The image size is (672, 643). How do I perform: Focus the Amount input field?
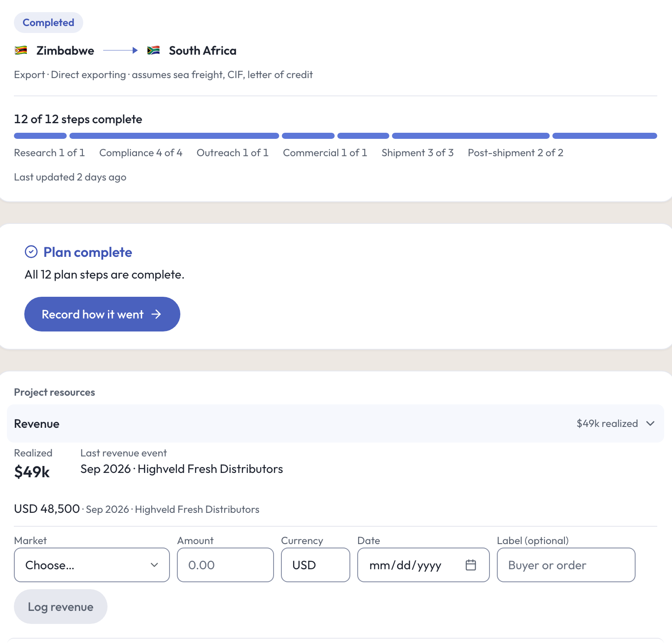225,565
